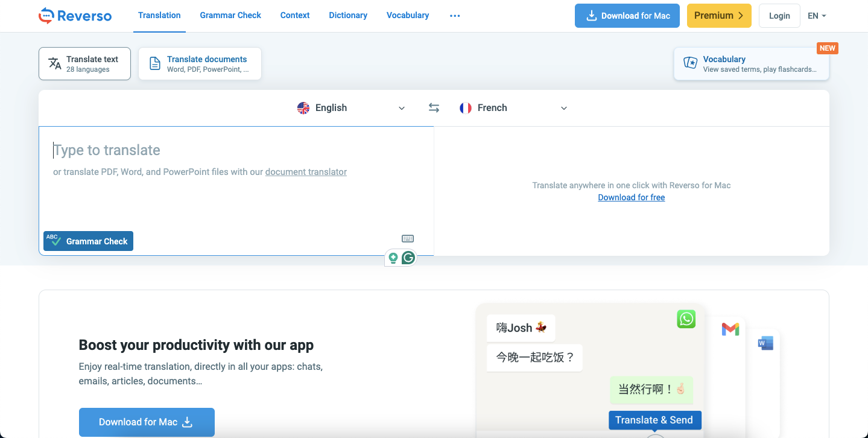Select the Vocabulary nav tab
Screen dimensions: 868x438
pos(408,15)
